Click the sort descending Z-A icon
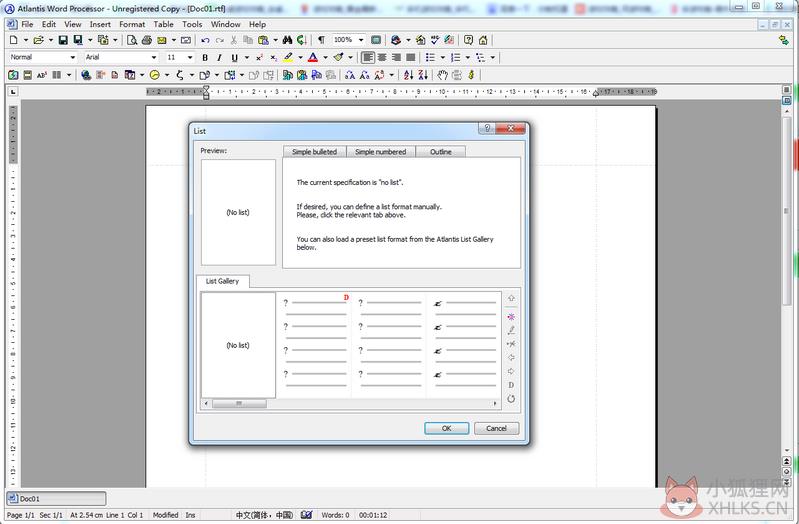The height and width of the screenshot is (524, 799). 423,75
